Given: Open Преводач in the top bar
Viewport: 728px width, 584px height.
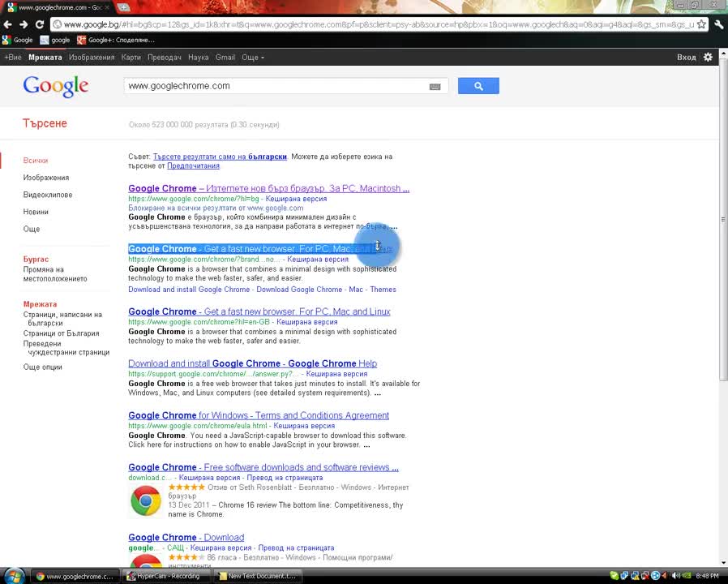Looking at the screenshot, I should click(x=165, y=57).
